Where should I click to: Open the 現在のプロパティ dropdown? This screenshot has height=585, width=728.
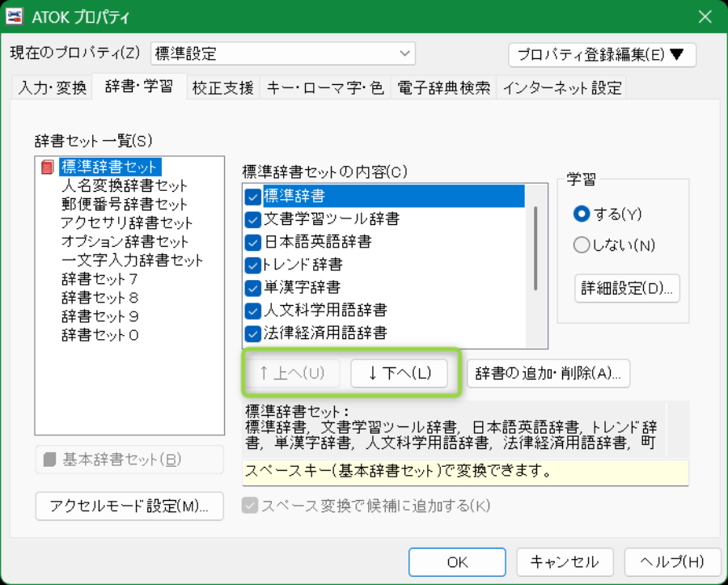coord(282,54)
